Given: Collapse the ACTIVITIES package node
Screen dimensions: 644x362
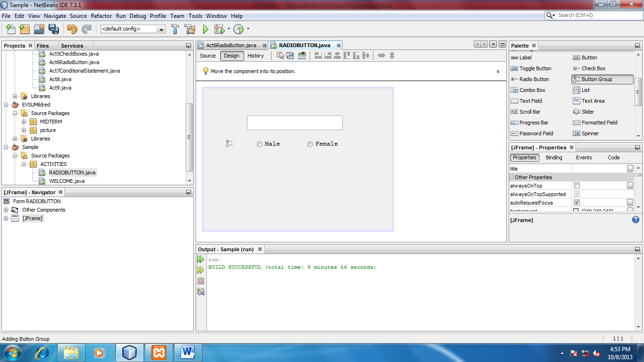Looking at the screenshot, I should click(24, 164).
